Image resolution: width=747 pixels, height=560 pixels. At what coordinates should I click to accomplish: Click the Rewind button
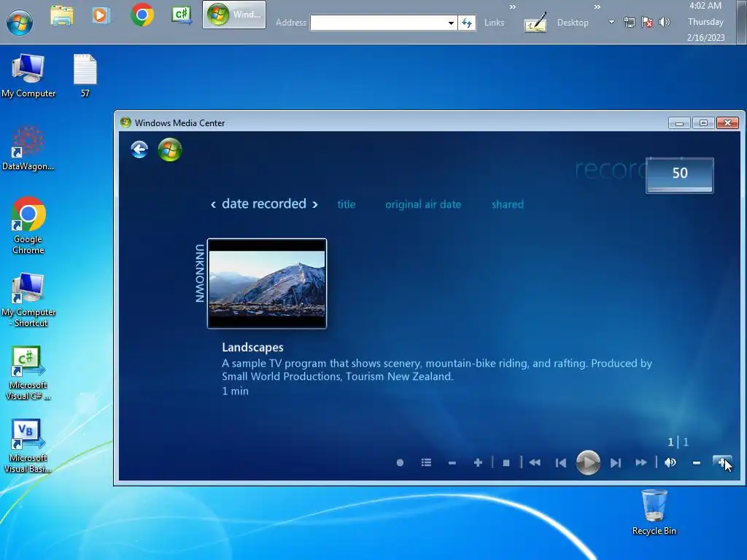[535, 462]
